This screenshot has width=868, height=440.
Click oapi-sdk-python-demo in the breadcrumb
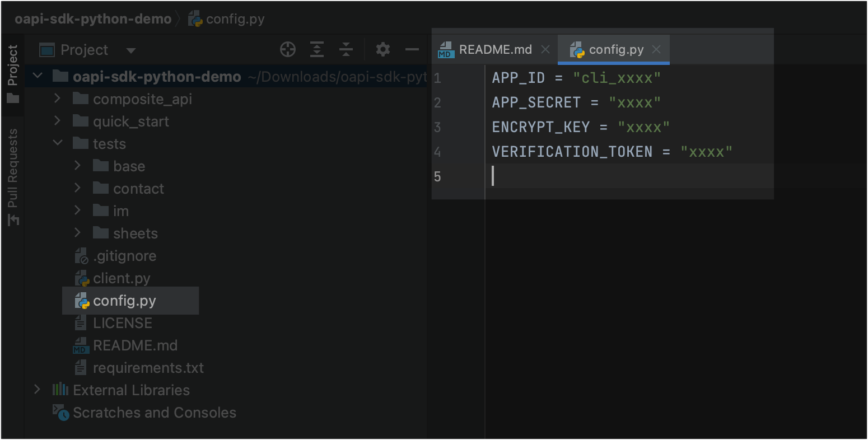(93, 19)
